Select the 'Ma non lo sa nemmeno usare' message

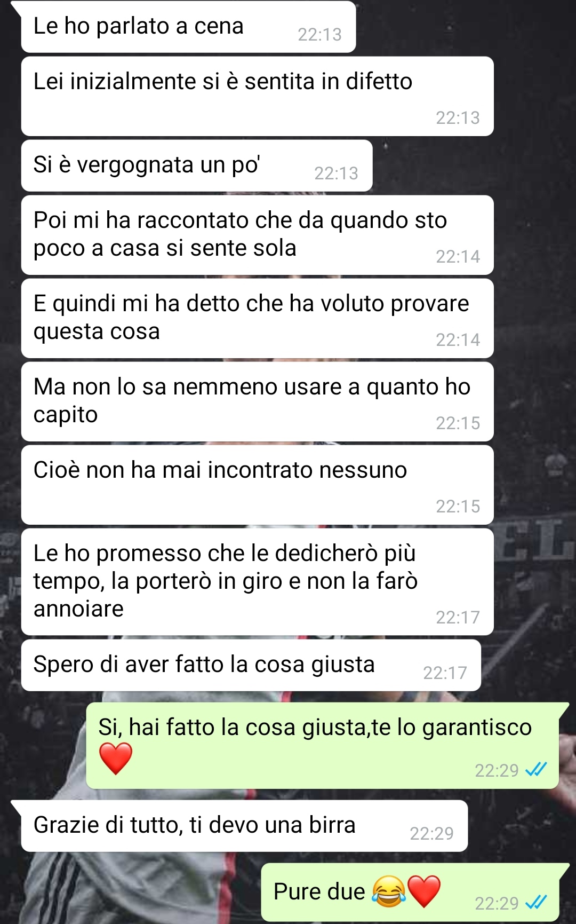257,401
